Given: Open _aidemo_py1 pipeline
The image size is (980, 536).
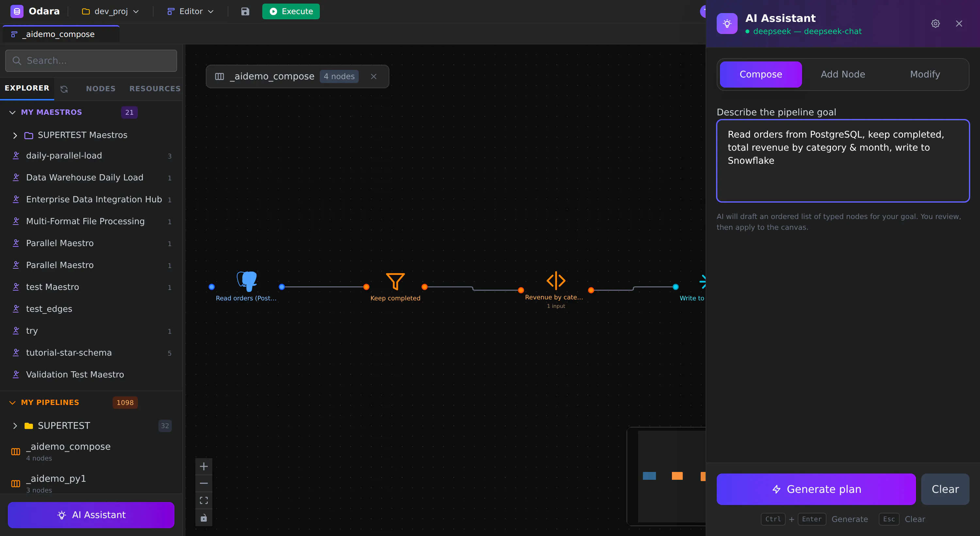Looking at the screenshot, I should (91, 483).
